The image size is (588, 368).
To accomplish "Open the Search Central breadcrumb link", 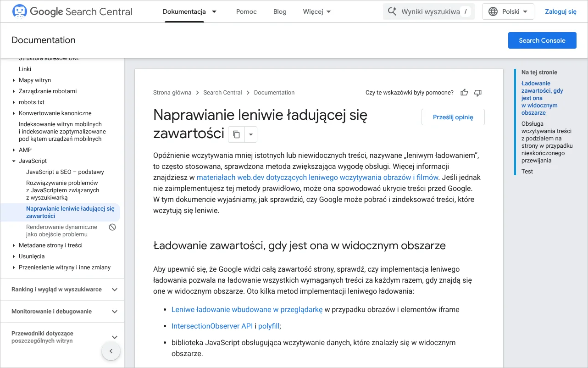I will click(x=222, y=93).
